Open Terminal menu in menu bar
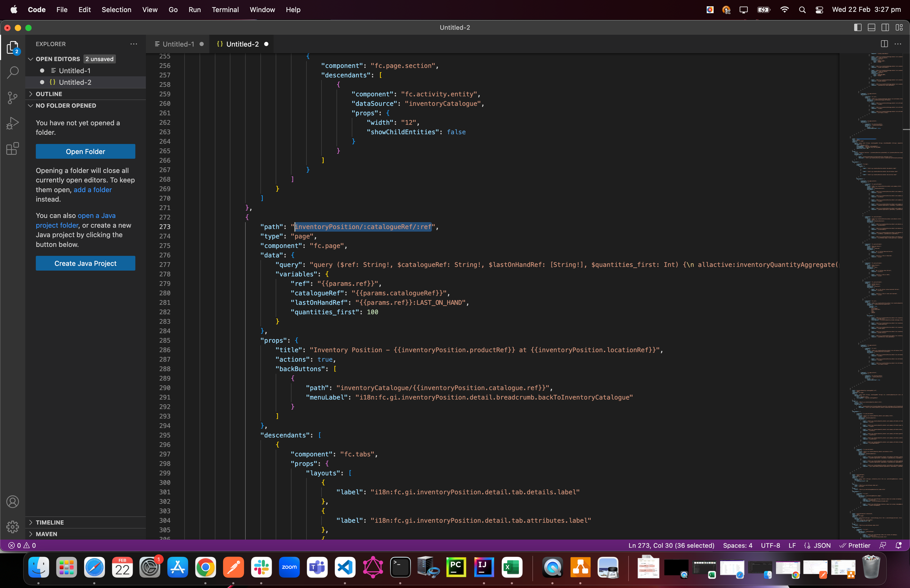This screenshot has height=588, width=910. (x=225, y=9)
